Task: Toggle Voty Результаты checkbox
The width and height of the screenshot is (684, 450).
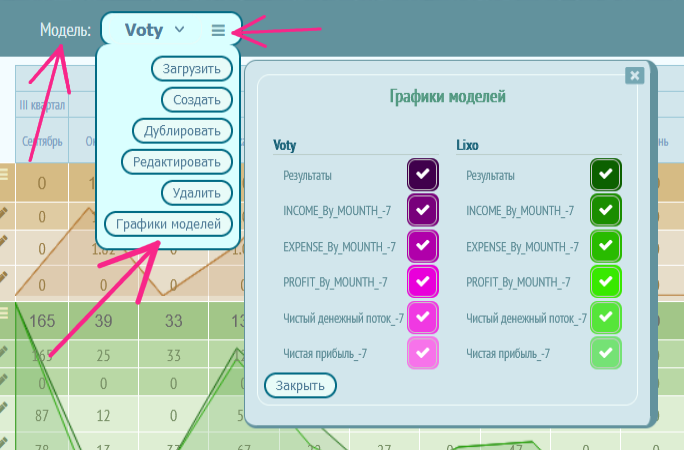Action: coord(422,175)
